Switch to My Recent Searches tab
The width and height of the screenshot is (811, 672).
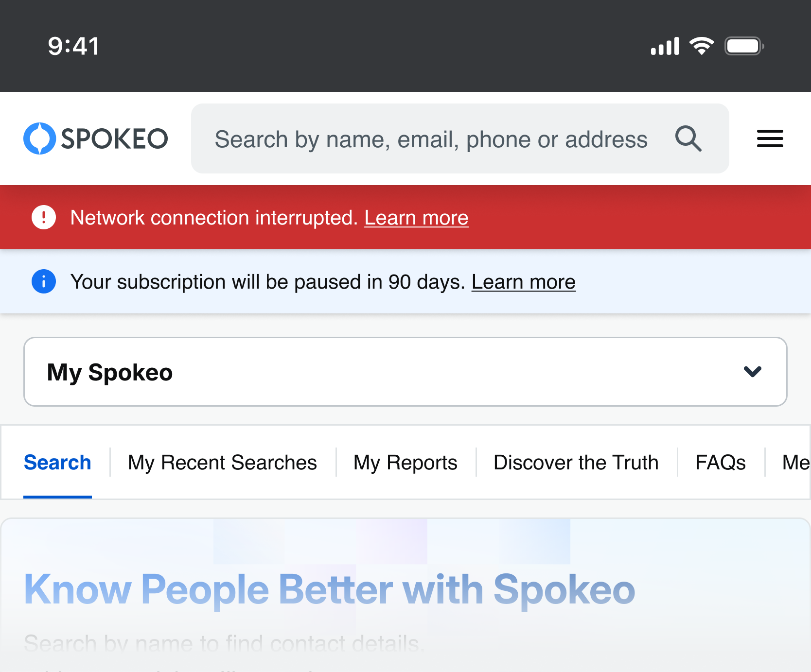[222, 463]
